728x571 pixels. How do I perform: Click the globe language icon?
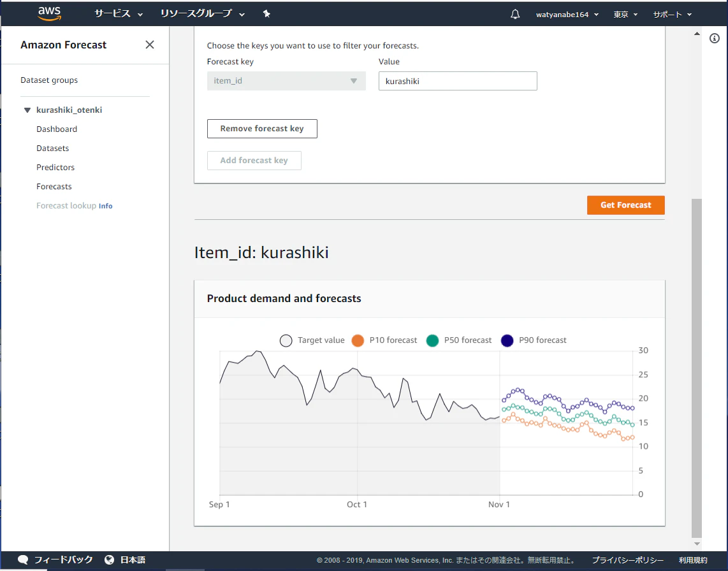pos(109,560)
